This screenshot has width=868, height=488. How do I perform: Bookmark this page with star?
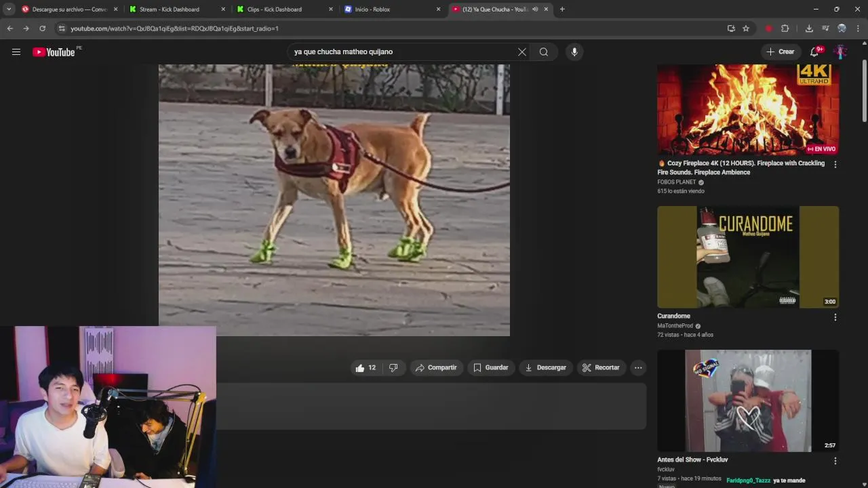746,28
